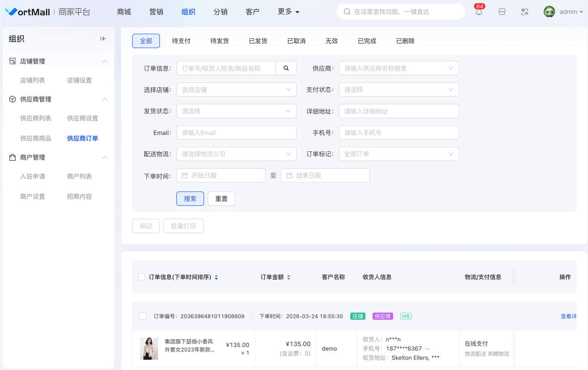The image size is (588, 370).
Task: Open the 配送物流 company dropdown
Action: [236, 154]
